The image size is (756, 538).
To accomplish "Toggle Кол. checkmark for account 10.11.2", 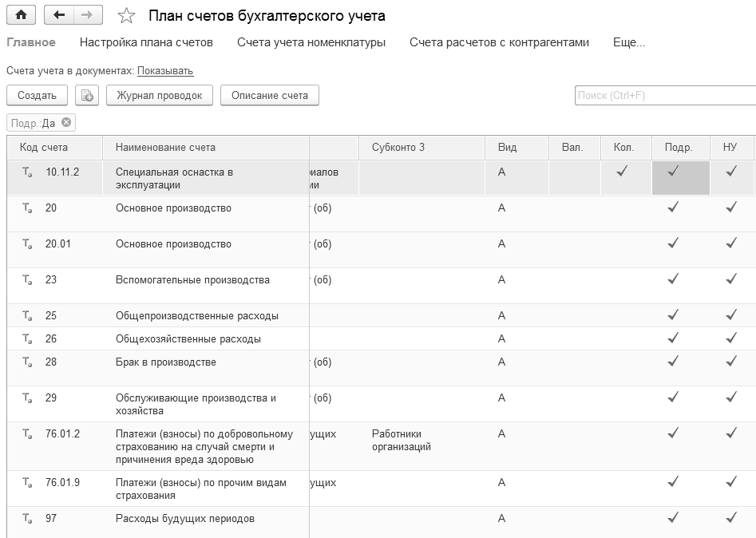I will click(x=623, y=171).
